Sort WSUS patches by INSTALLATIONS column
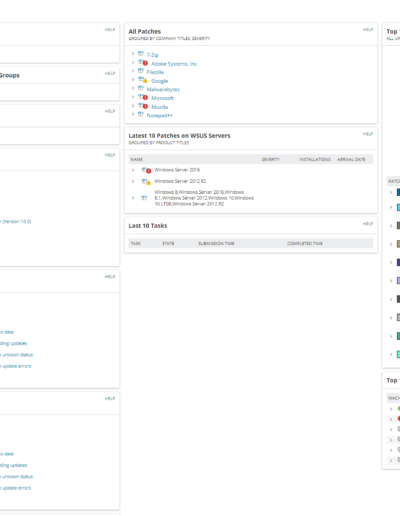This screenshot has height=516, width=400. tap(315, 160)
